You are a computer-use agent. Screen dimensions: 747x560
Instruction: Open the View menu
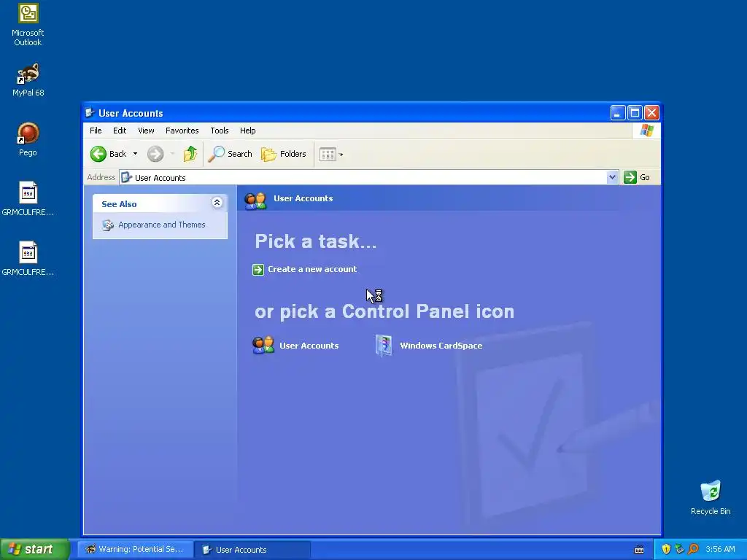coord(146,131)
